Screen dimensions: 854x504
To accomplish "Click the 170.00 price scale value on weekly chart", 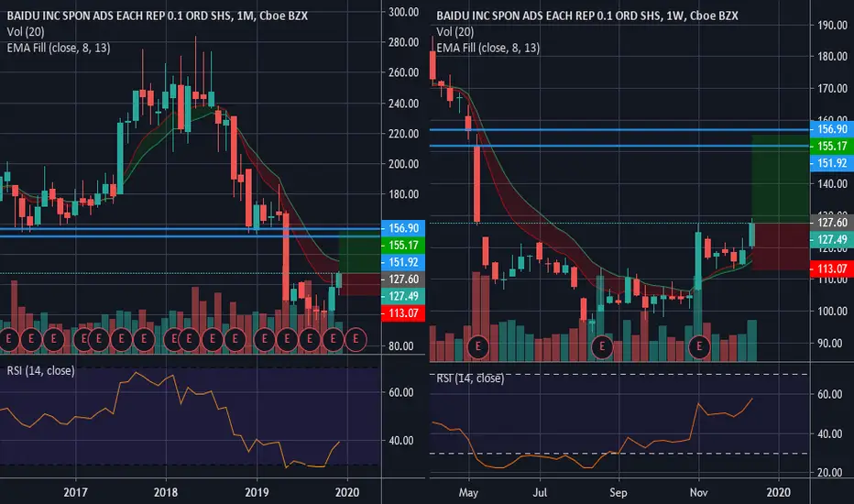I will (x=833, y=88).
